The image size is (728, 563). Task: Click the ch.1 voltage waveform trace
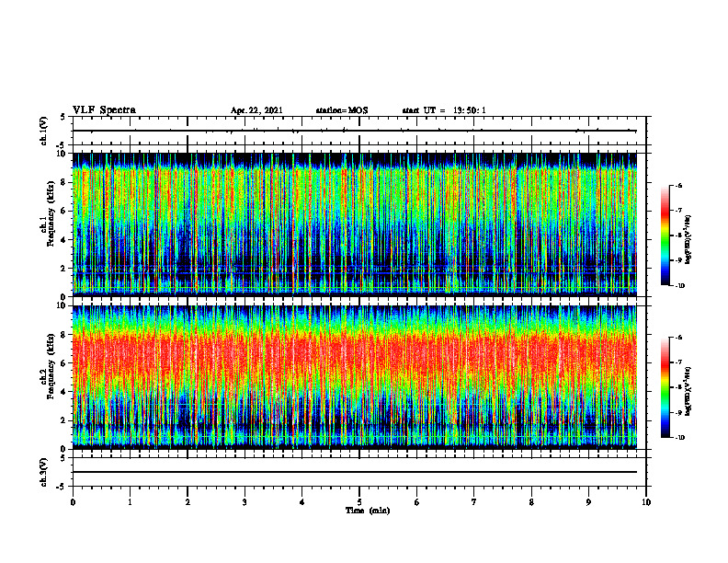(x=354, y=131)
